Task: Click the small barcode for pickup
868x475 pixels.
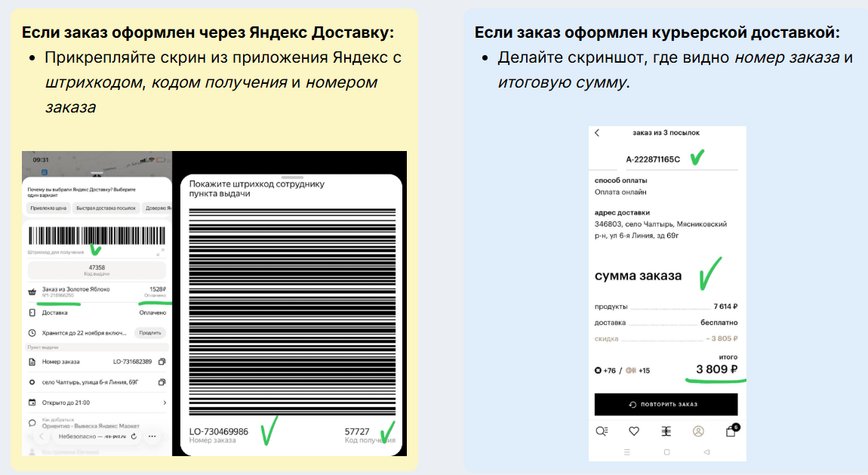Action: pyautogui.click(x=97, y=236)
